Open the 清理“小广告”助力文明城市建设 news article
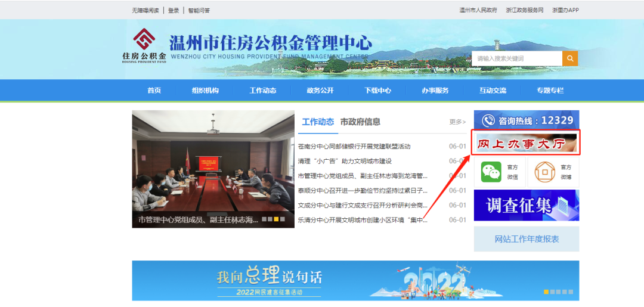 click(345, 161)
